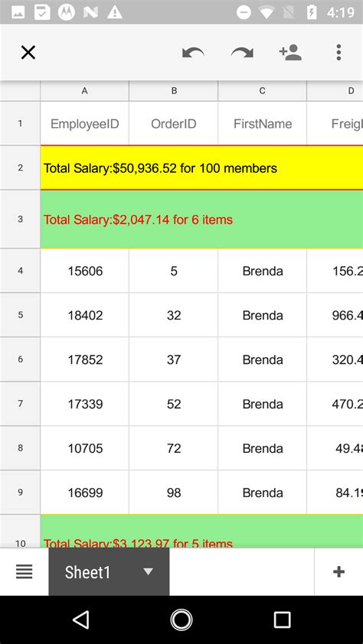Select the yellow Total Salary $50,936.52 cell

pos(201,168)
